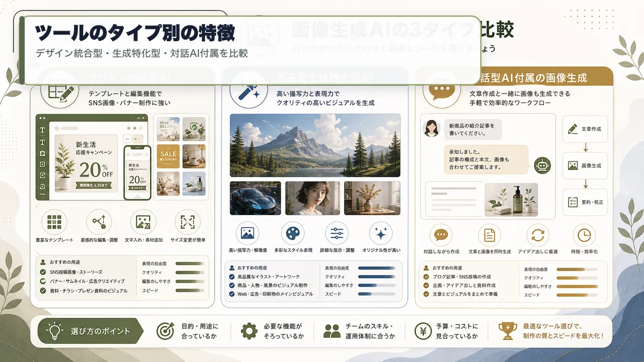Click the resize-frame icon above サイズ変更が簡単
The height and width of the screenshot is (362, 644).
(187, 222)
